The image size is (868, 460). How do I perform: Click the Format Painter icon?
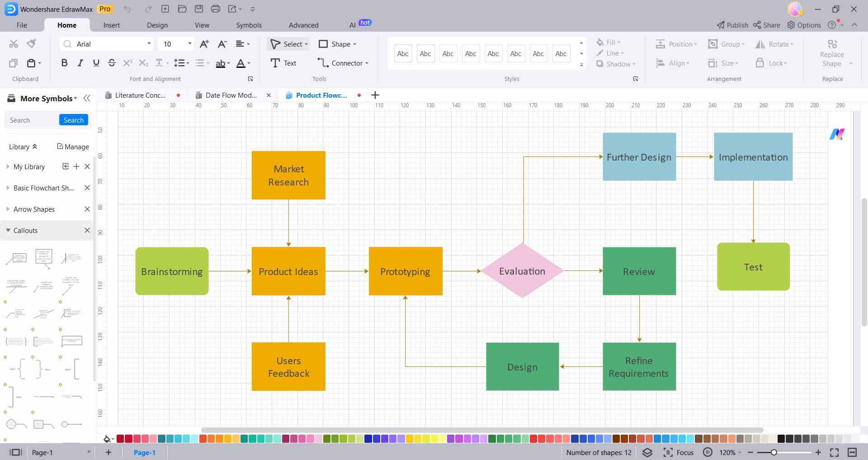tap(31, 44)
